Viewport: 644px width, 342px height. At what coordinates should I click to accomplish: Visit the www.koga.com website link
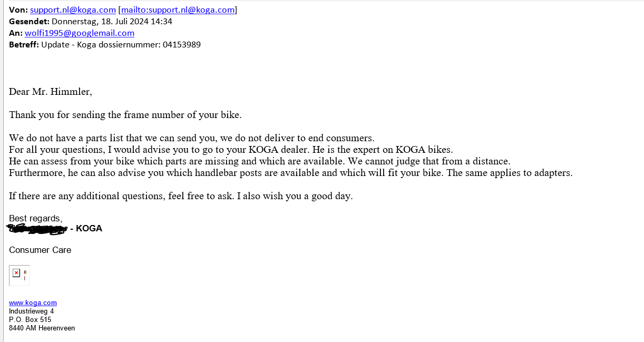[x=33, y=303]
